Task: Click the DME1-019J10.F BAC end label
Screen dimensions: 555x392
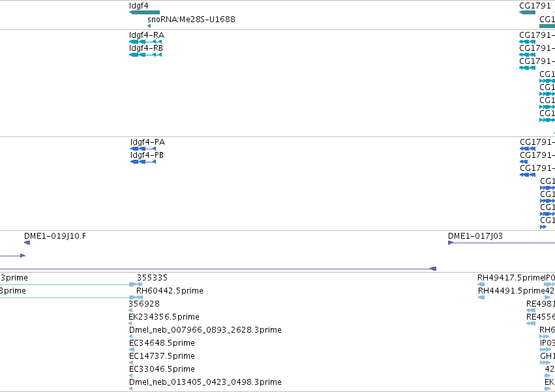Action: pos(55,236)
